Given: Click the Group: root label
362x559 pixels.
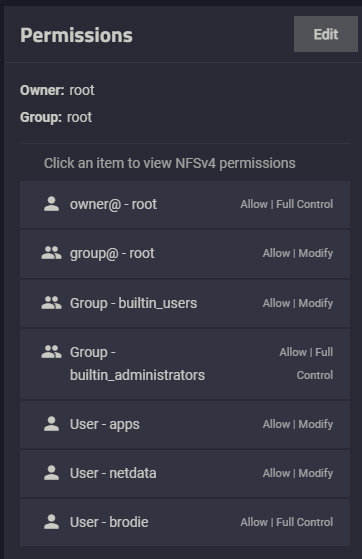Looking at the screenshot, I should pyautogui.click(x=56, y=117).
